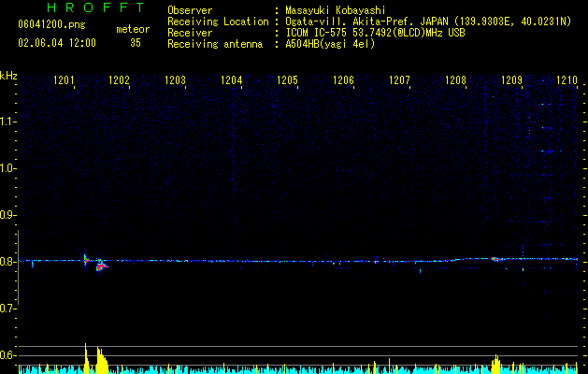Click the 0.6 kHz frequency label
The width and height of the screenshot is (588, 374).
(x=8, y=355)
